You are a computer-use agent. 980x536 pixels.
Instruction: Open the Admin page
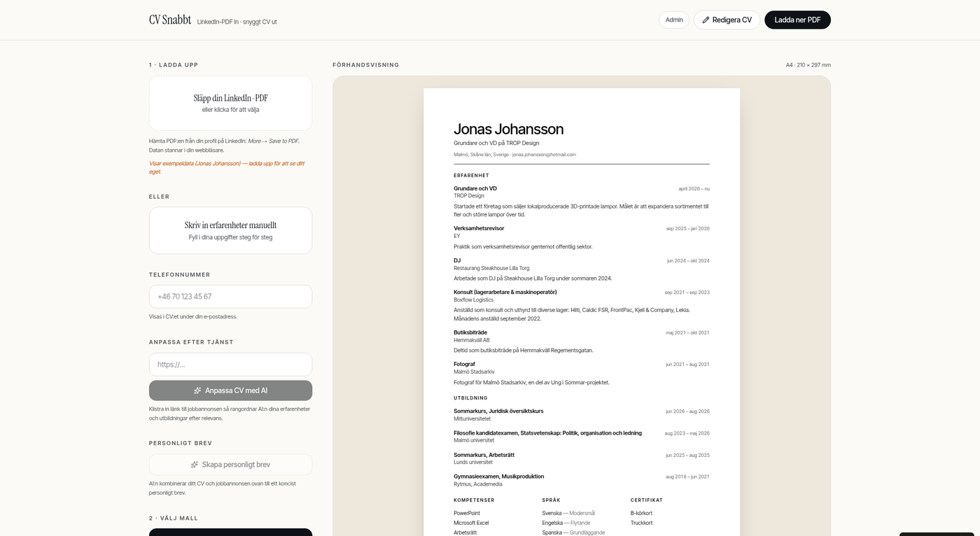(x=674, y=20)
